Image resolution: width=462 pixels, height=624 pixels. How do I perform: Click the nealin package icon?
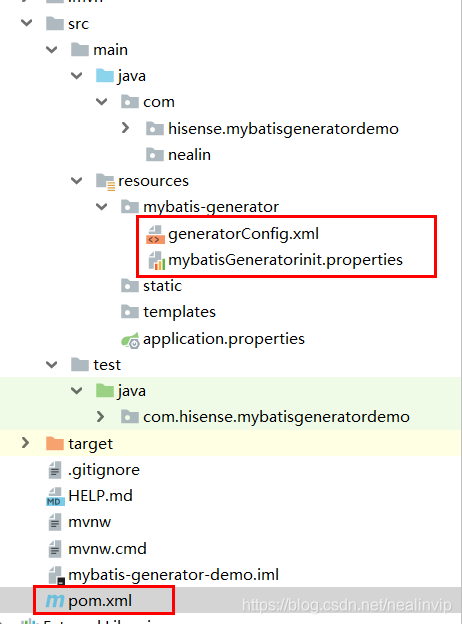pyautogui.click(x=155, y=154)
